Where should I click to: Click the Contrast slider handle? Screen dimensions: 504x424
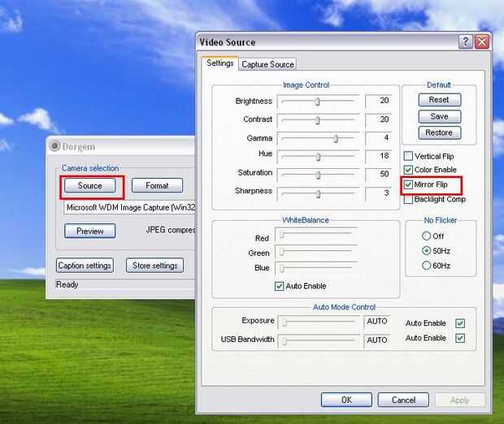pyautogui.click(x=318, y=120)
